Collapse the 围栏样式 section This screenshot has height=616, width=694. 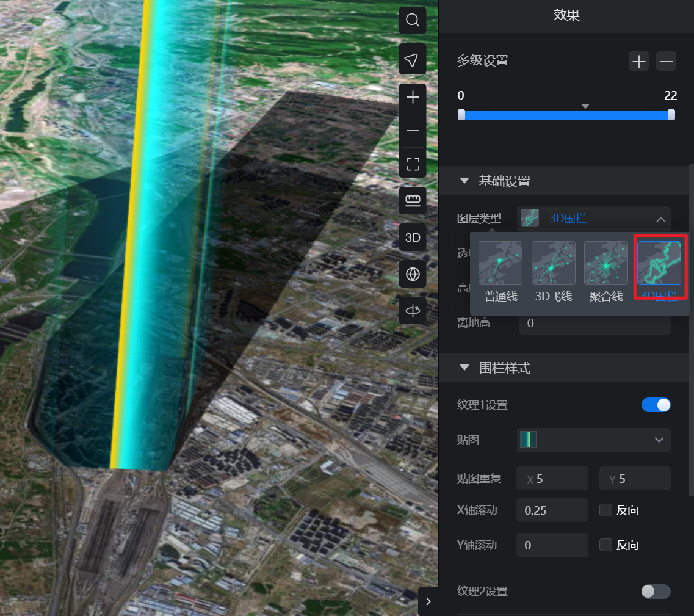pyautogui.click(x=464, y=368)
